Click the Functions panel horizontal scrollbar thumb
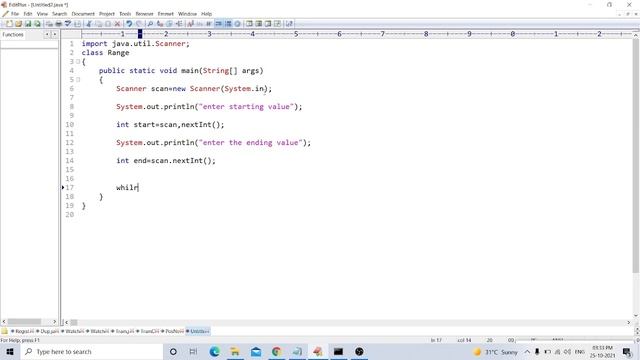Viewport: 640px width, 360px height. [x=24, y=322]
